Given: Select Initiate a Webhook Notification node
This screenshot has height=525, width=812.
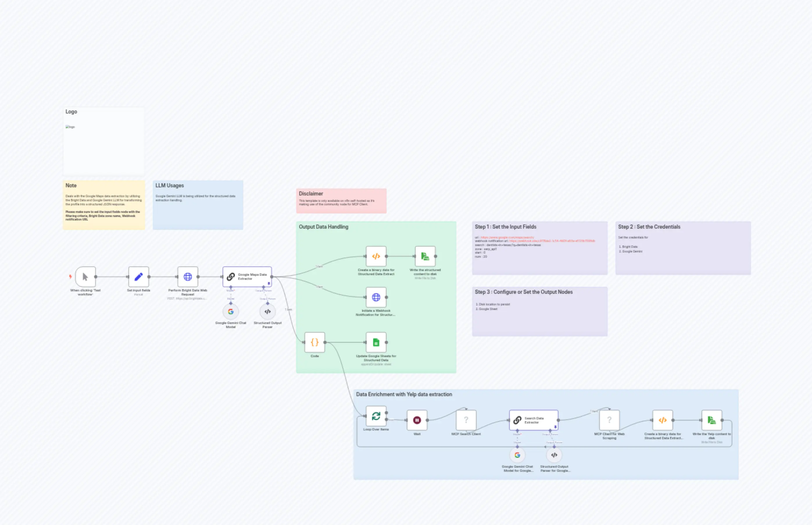Looking at the screenshot, I should [x=376, y=298].
